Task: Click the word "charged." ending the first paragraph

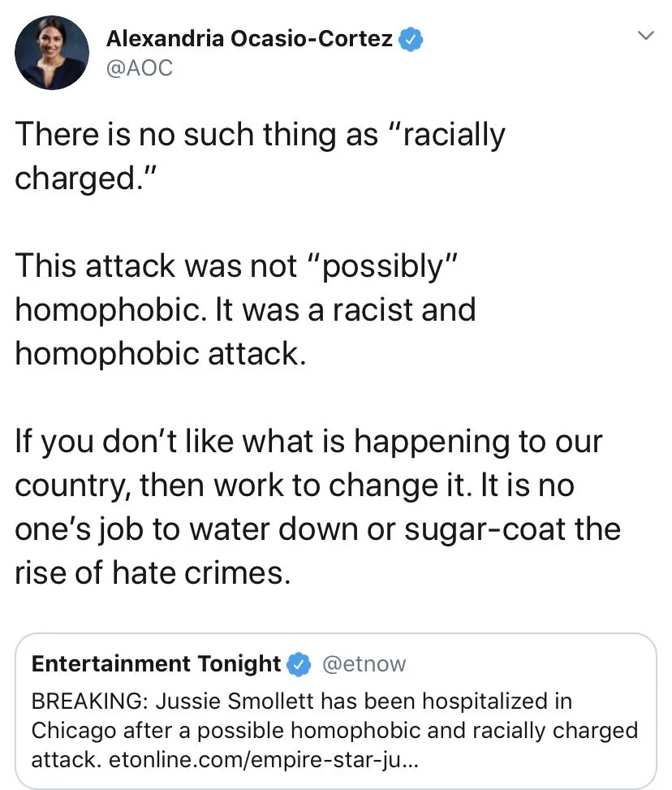Action: click(84, 178)
